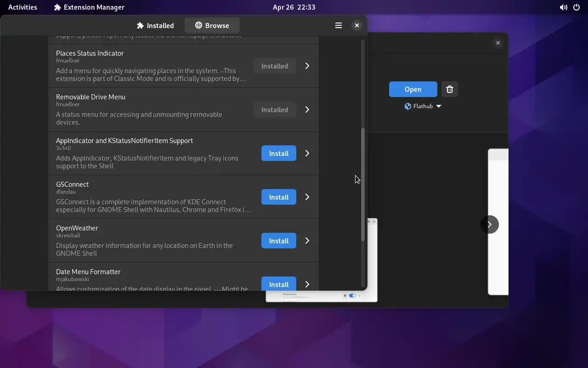Select the OpenWeather extension title
Screen dimensions: 588x368
click(x=77, y=228)
